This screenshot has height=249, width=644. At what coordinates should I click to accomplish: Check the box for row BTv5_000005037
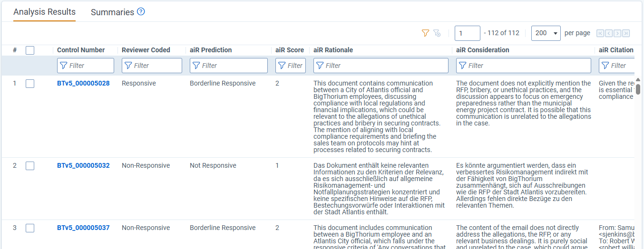coord(30,228)
